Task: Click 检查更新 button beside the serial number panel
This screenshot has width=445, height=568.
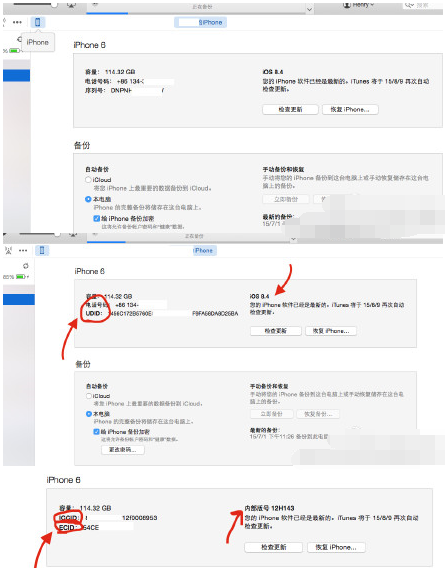Action: pos(290,109)
